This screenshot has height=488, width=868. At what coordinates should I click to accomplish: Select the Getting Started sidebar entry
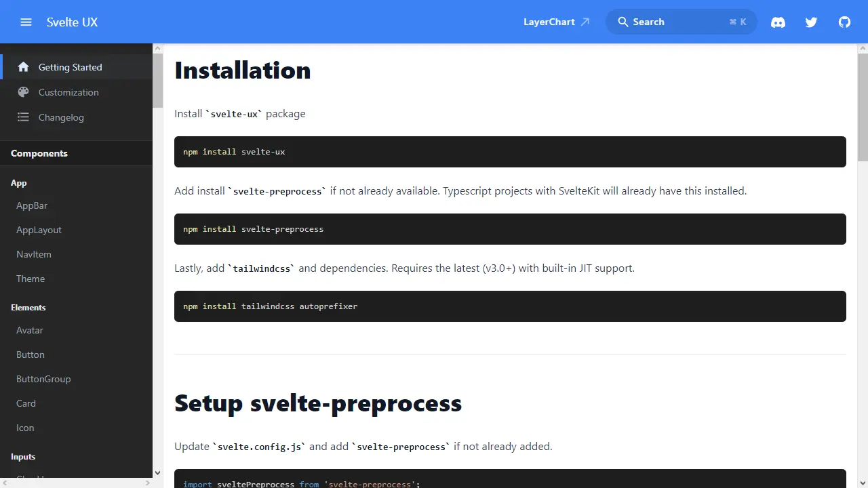click(x=71, y=66)
